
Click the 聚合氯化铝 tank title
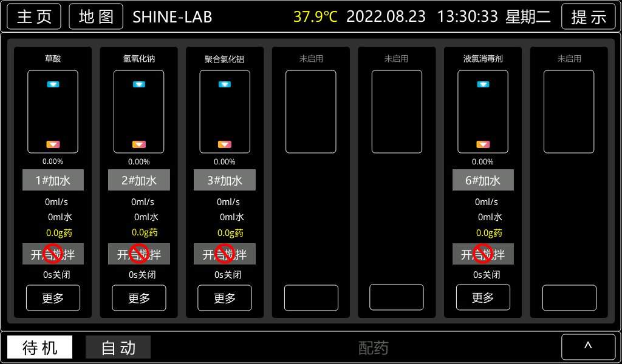(x=225, y=59)
